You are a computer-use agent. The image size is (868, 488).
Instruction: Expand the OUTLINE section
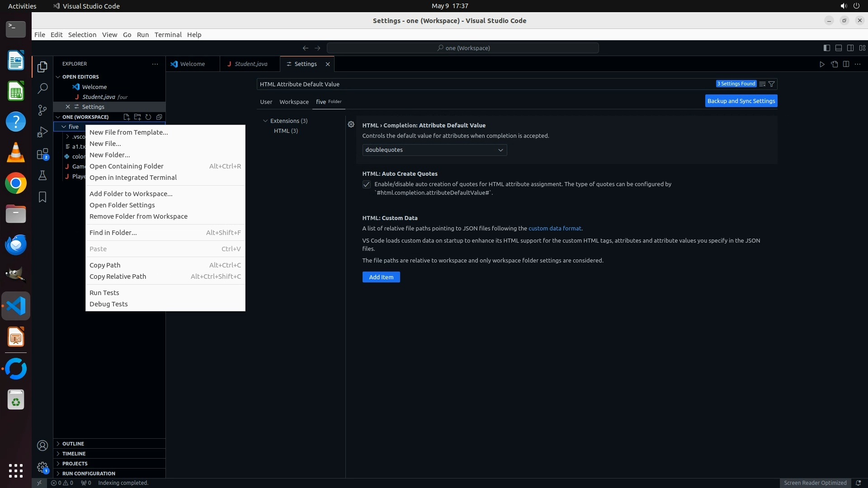(x=73, y=444)
